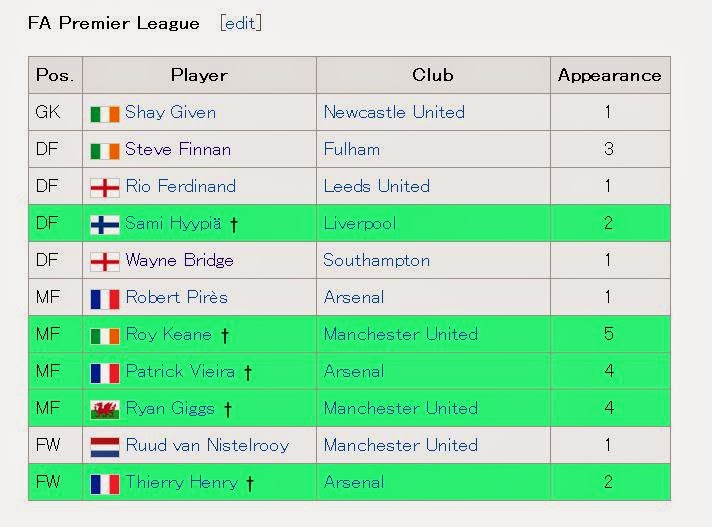The width and height of the screenshot is (712, 527).
Task: Click the Finland flag next to Sami Hyypiä
Action: pos(105,225)
